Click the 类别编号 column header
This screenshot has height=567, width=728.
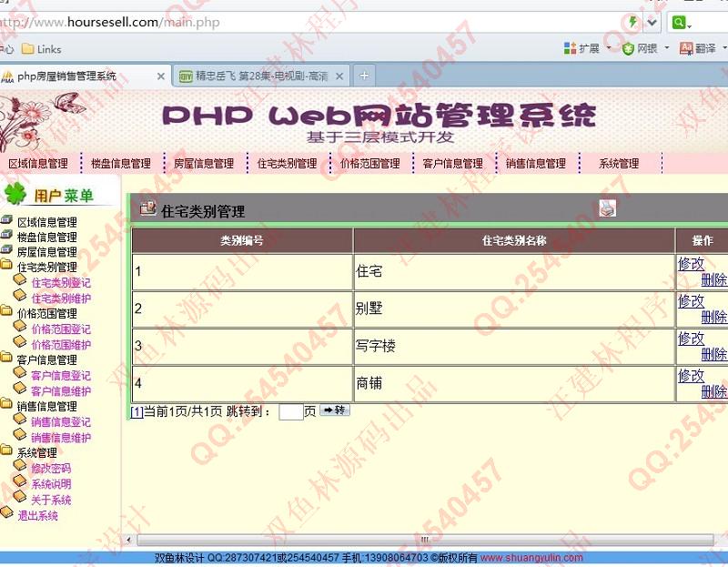pos(242,240)
